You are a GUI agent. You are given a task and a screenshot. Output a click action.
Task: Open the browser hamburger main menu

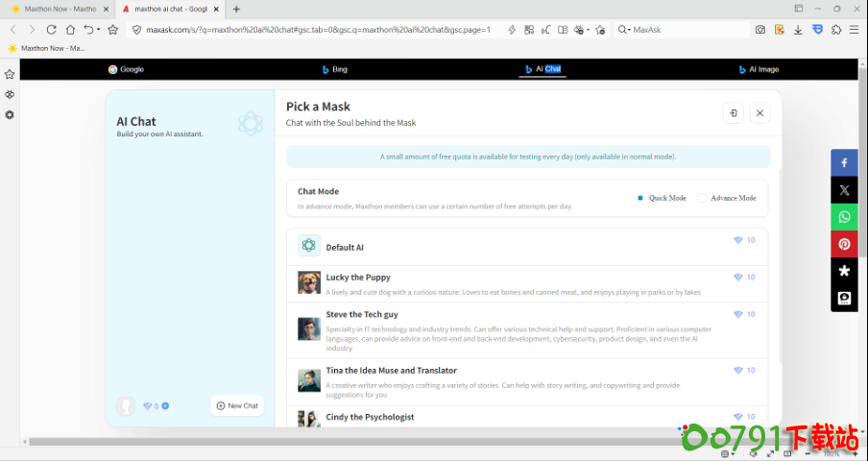click(854, 30)
